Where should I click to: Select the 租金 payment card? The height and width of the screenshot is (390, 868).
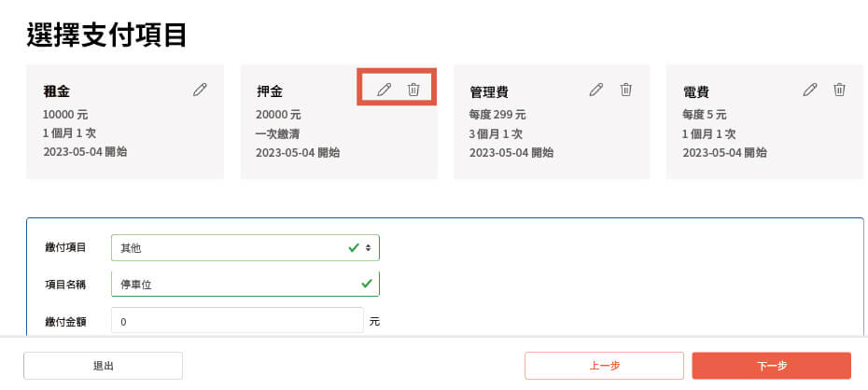pos(125,121)
